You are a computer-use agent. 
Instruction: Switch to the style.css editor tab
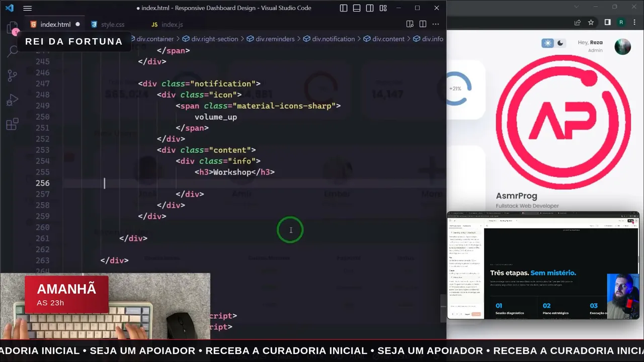pos(112,24)
